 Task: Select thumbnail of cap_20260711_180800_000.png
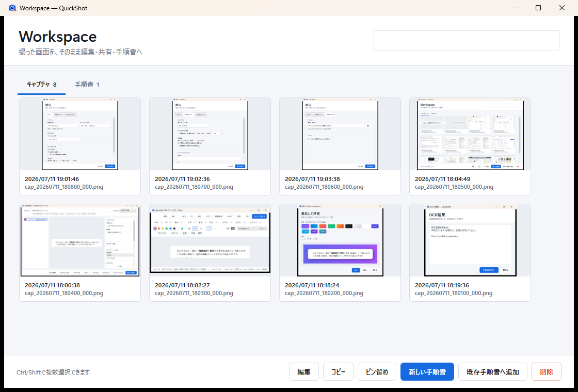click(80, 134)
